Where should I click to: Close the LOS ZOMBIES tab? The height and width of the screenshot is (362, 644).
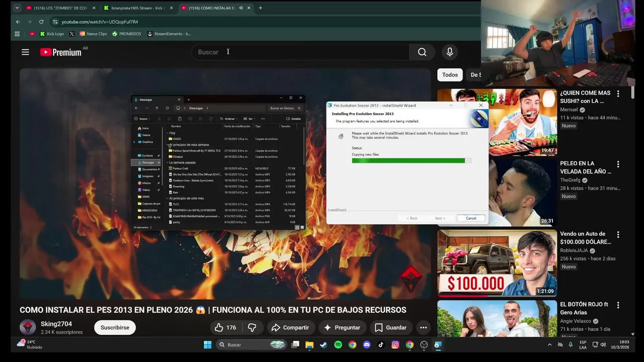(x=93, y=8)
